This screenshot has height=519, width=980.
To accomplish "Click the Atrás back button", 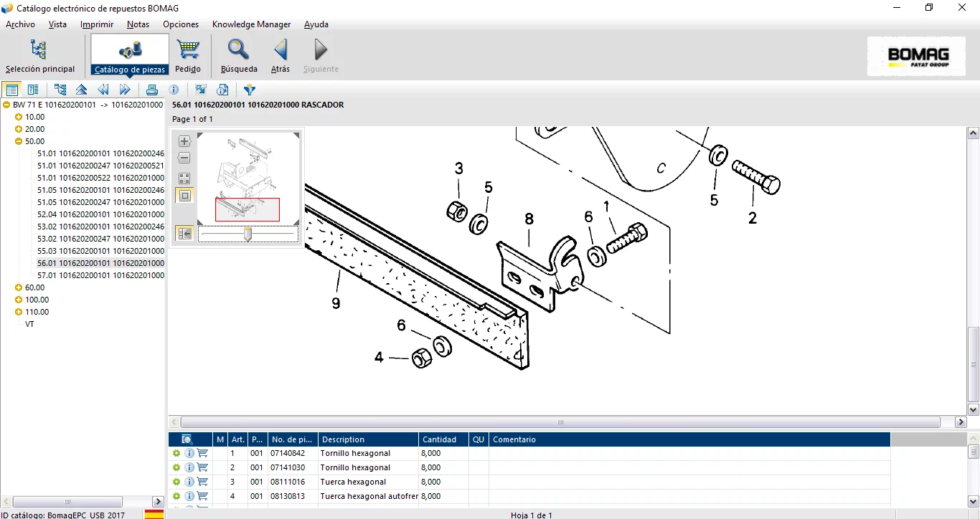I will tap(281, 55).
